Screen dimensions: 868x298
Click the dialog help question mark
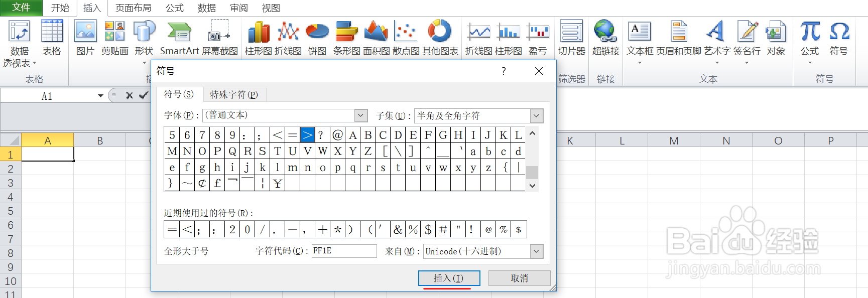pos(504,71)
